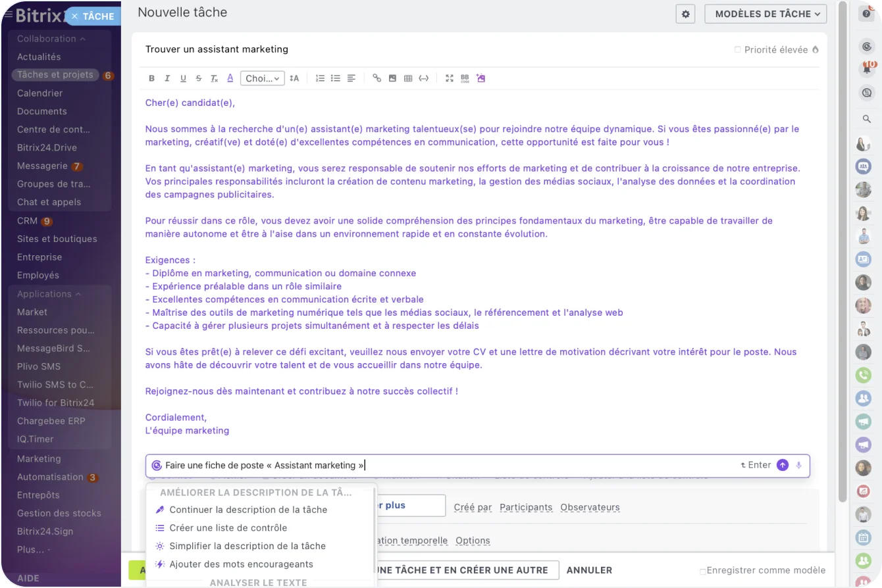This screenshot has height=588, width=882.
Task: Open the Observateurs link
Action: [x=590, y=507]
